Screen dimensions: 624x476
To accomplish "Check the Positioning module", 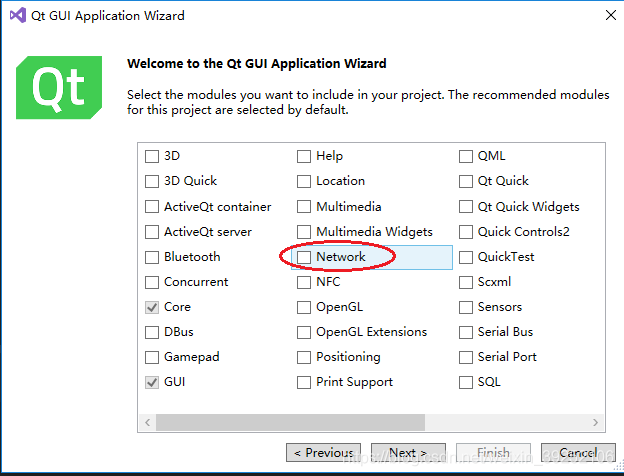I will point(304,357).
